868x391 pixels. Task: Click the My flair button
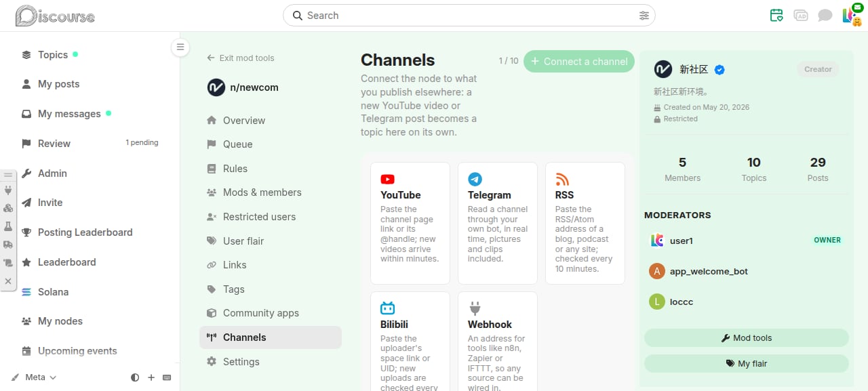[746, 364]
